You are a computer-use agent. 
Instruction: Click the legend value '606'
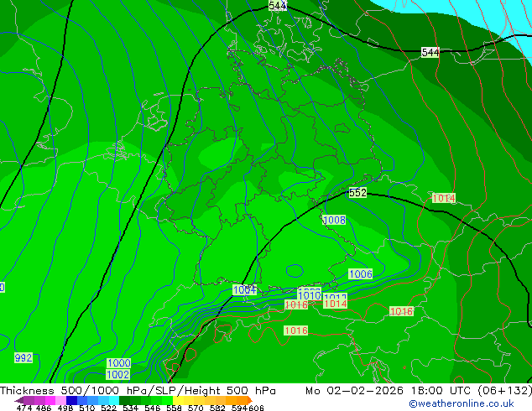(x=256, y=408)
